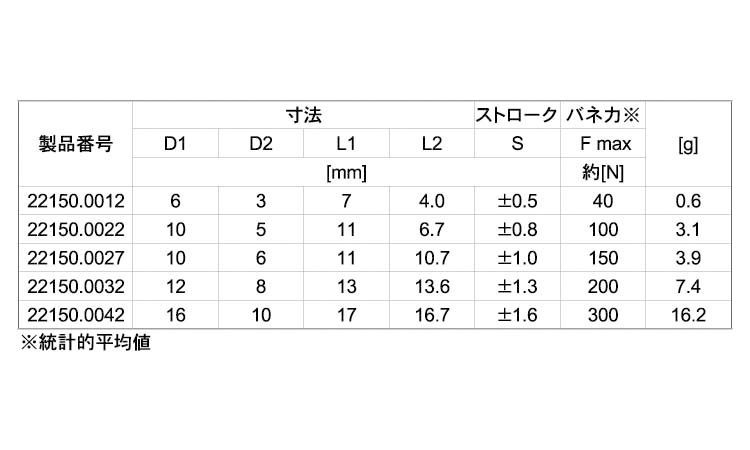This screenshot has width=750, height=450.
Task: Click the [g] weight column header
Action: coord(688,144)
